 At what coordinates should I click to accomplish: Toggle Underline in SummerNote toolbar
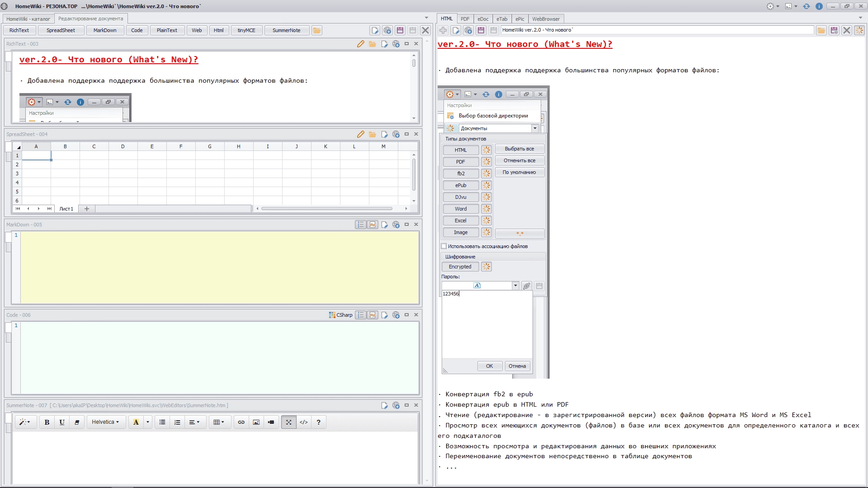pyautogui.click(x=62, y=422)
